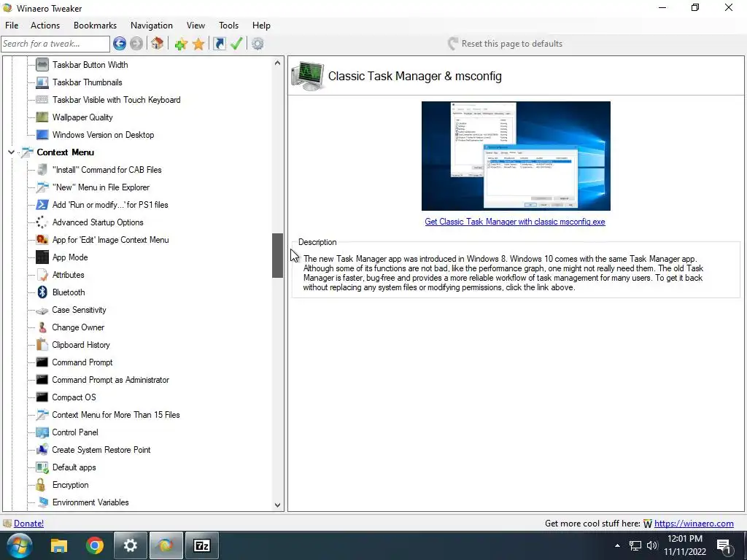Click the Encryption padlock icon
Image resolution: width=747 pixels, height=560 pixels.
click(x=42, y=485)
